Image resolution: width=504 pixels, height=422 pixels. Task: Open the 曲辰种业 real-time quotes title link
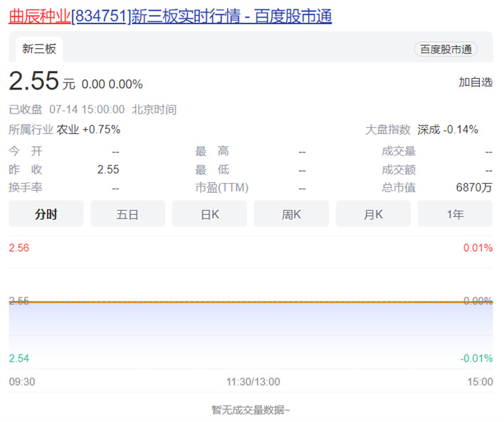(170, 16)
